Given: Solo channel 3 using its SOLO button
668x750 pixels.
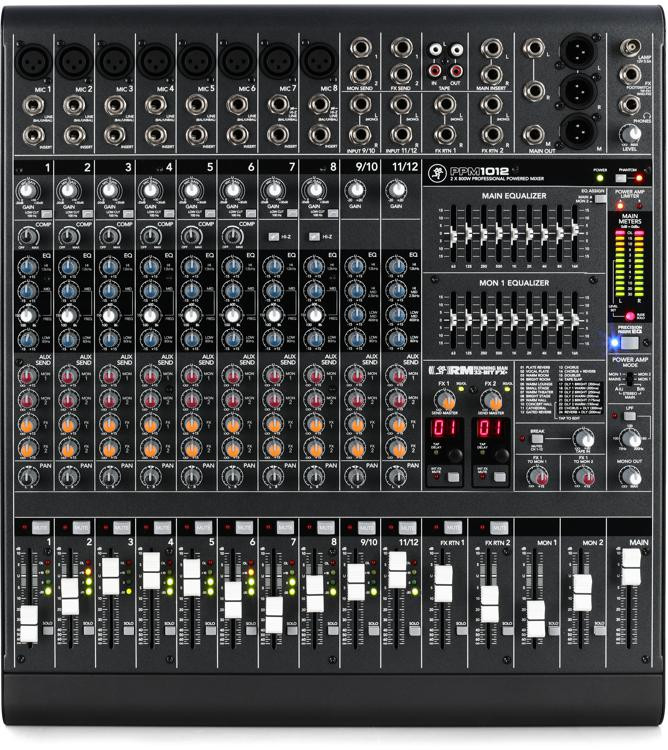Looking at the screenshot, I should point(129,630).
